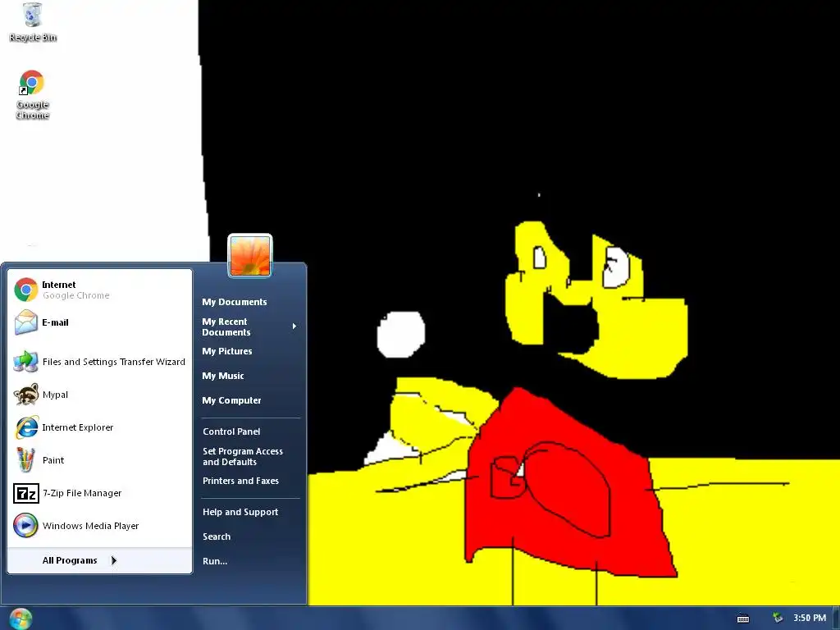
Task: Click the "Internet" label text
Action: coord(59,285)
